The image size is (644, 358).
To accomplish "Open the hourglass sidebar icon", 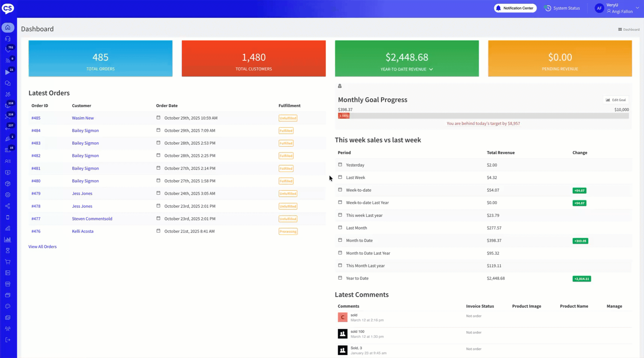I will click(8, 251).
